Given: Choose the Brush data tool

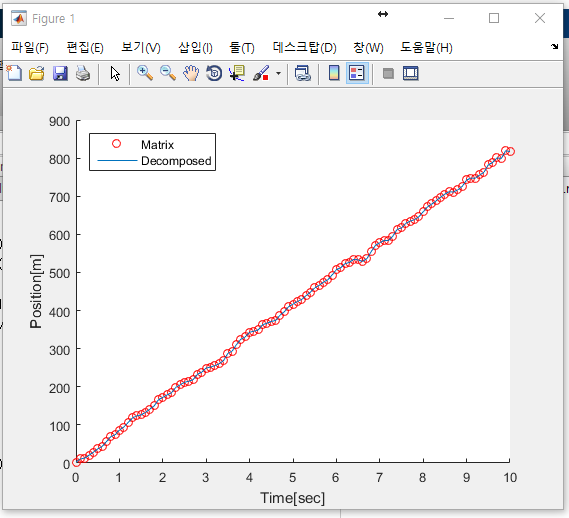Looking at the screenshot, I should click(261, 73).
